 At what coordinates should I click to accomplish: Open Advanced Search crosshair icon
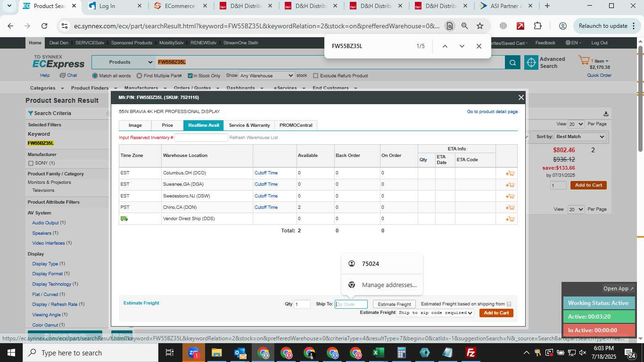[x=531, y=62]
